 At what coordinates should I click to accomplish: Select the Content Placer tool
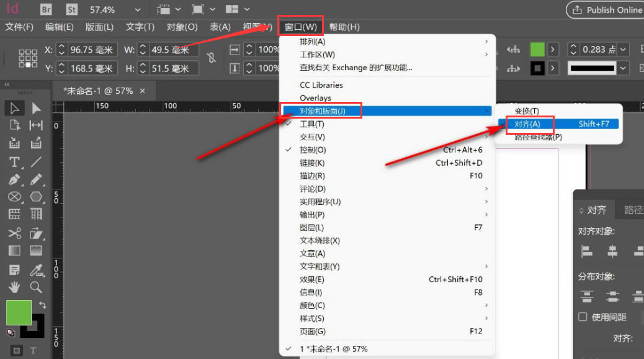36,143
